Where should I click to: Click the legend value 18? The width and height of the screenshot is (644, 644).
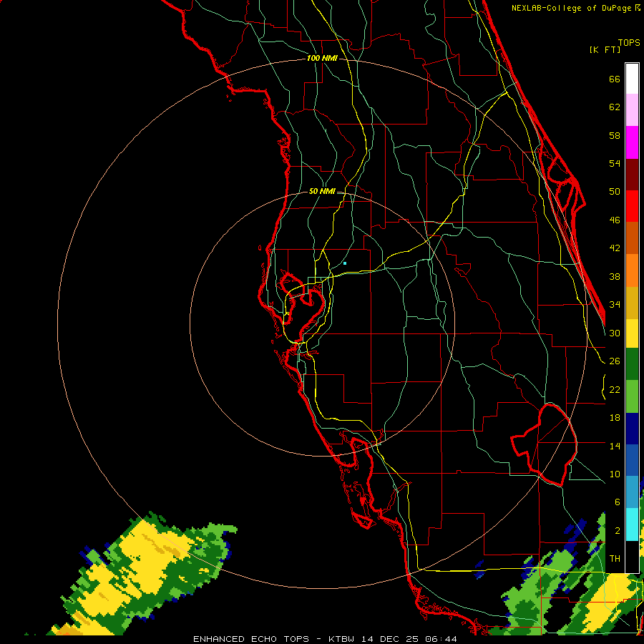click(x=615, y=418)
